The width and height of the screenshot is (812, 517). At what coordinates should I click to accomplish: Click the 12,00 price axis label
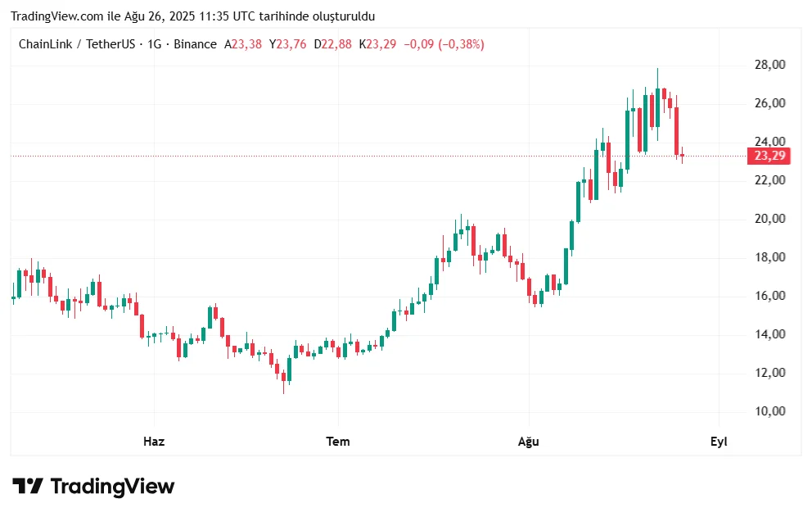[x=770, y=372]
